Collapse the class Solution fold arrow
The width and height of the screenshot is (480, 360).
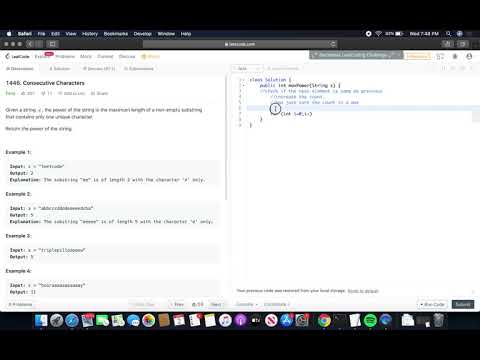(x=244, y=80)
